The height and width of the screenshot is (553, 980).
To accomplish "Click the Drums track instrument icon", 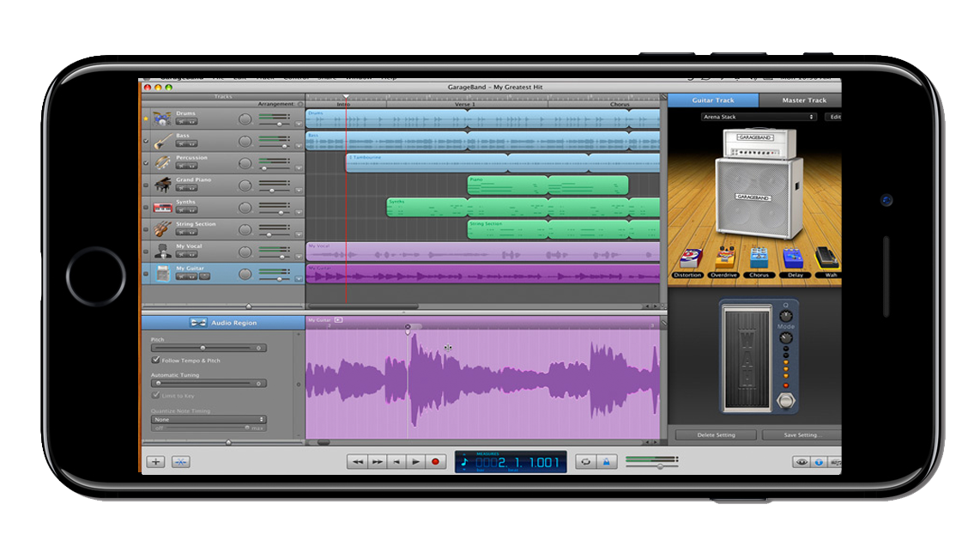I will (x=162, y=118).
